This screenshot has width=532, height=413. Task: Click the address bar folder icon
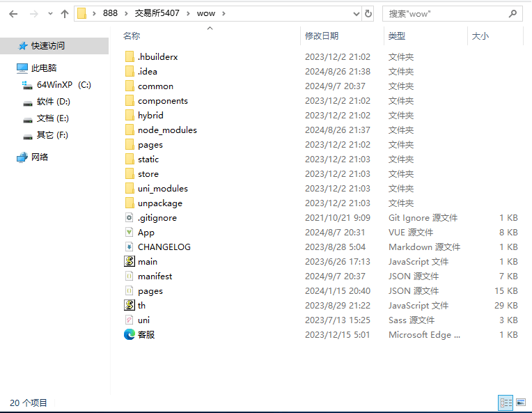coord(81,13)
